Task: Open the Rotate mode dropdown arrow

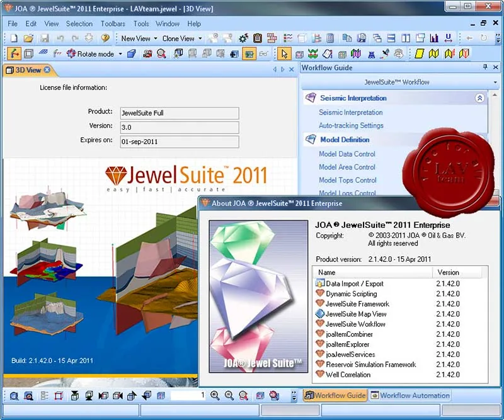Action: (120, 54)
